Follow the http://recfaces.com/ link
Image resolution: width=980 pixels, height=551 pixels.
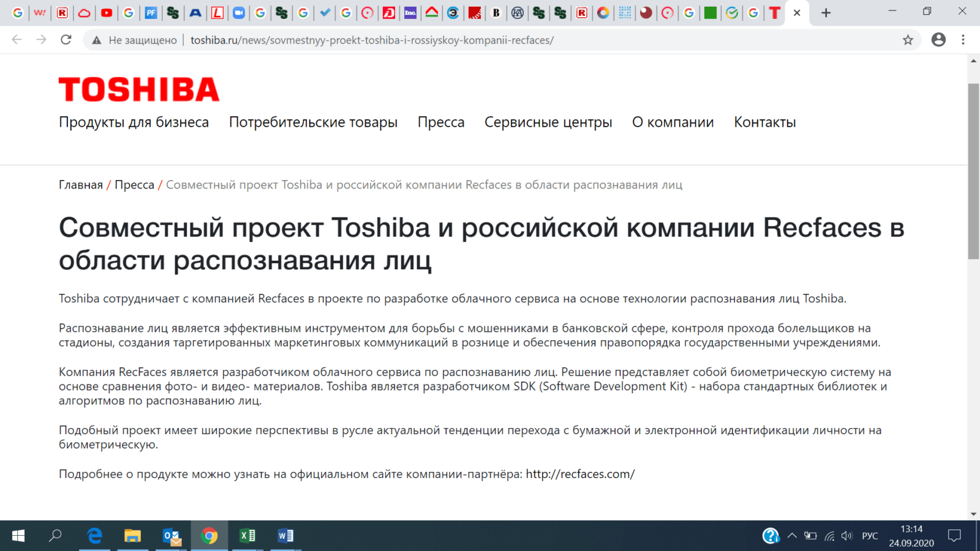click(x=581, y=473)
